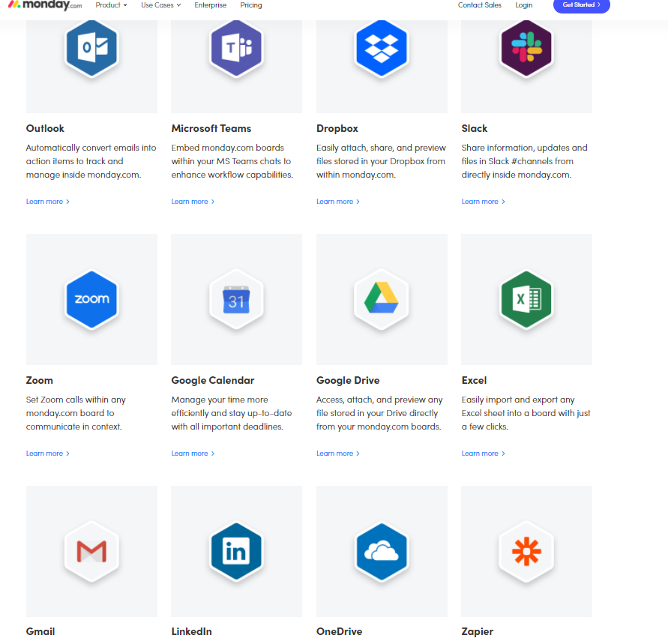Click the Get Started button
The height and width of the screenshot is (644, 668).
(x=582, y=5)
